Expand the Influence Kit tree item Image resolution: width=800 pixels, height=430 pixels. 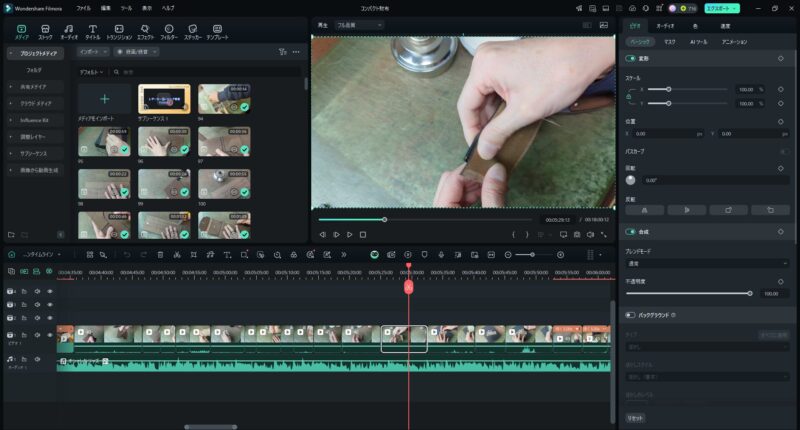[11, 120]
